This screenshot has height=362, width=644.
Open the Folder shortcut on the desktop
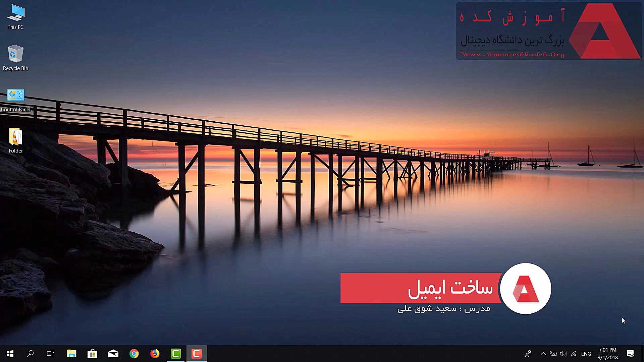pyautogui.click(x=15, y=138)
